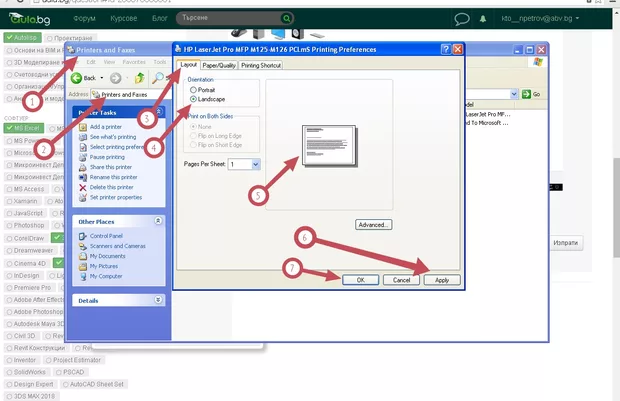The width and height of the screenshot is (620, 401).
Task: Toggle the Design Expert tag
Action: [30, 384]
